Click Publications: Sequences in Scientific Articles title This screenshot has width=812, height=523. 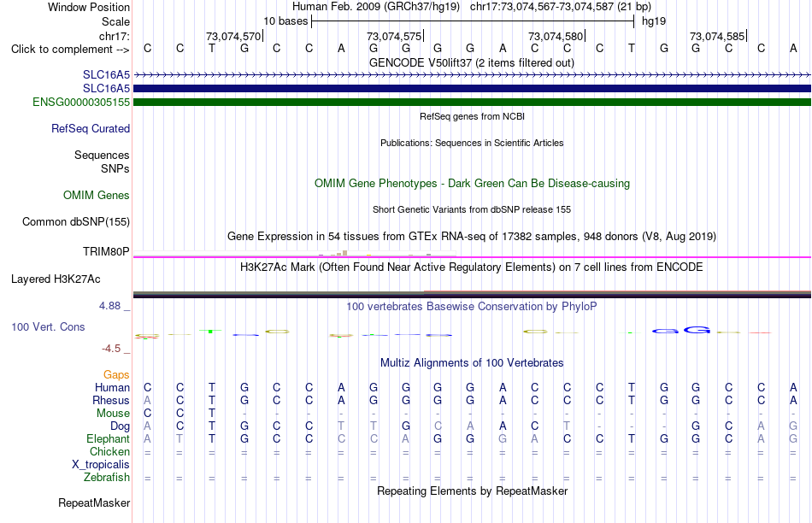coord(472,143)
